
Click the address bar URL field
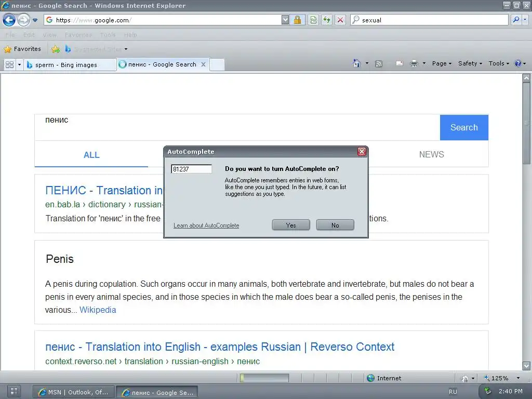coord(162,20)
